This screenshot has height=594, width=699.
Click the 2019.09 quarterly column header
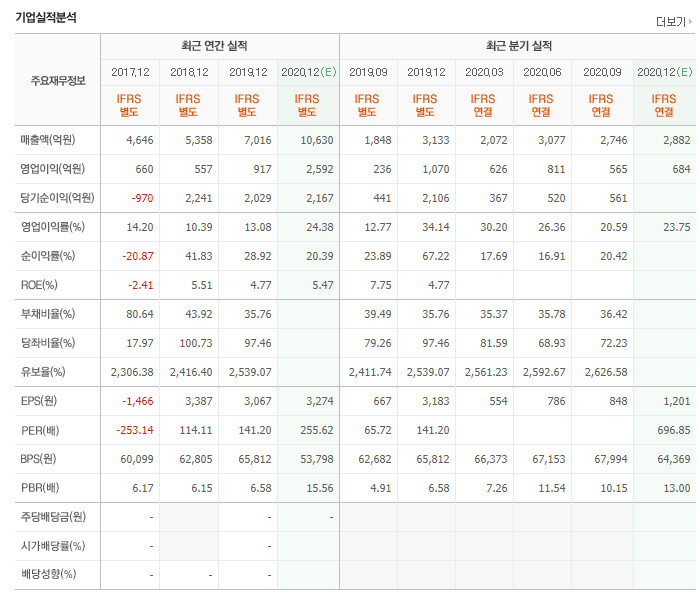click(x=368, y=72)
